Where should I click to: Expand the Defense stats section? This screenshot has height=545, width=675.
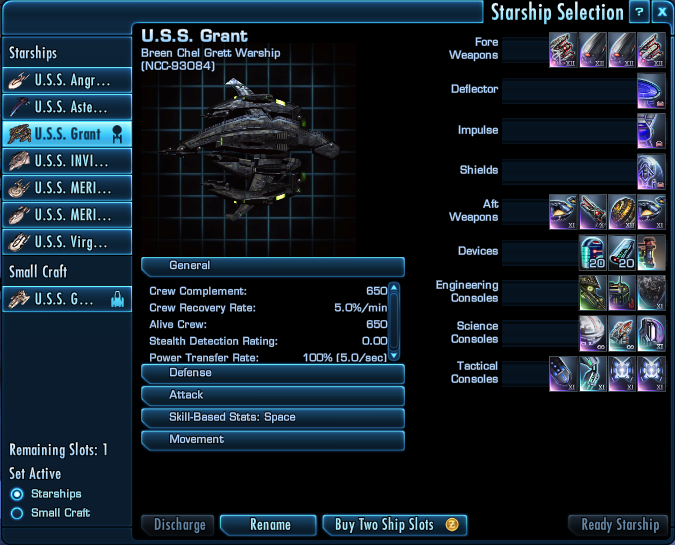pos(273,373)
